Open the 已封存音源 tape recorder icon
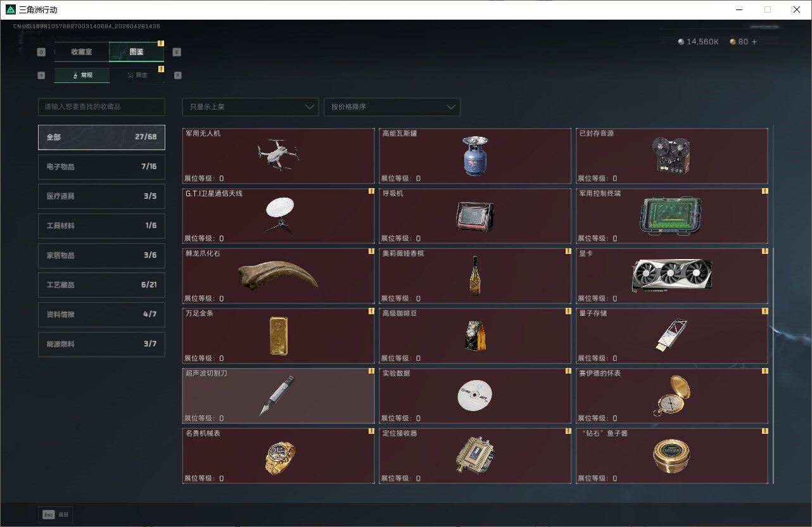Viewport: 812px width, 527px height. click(x=671, y=156)
